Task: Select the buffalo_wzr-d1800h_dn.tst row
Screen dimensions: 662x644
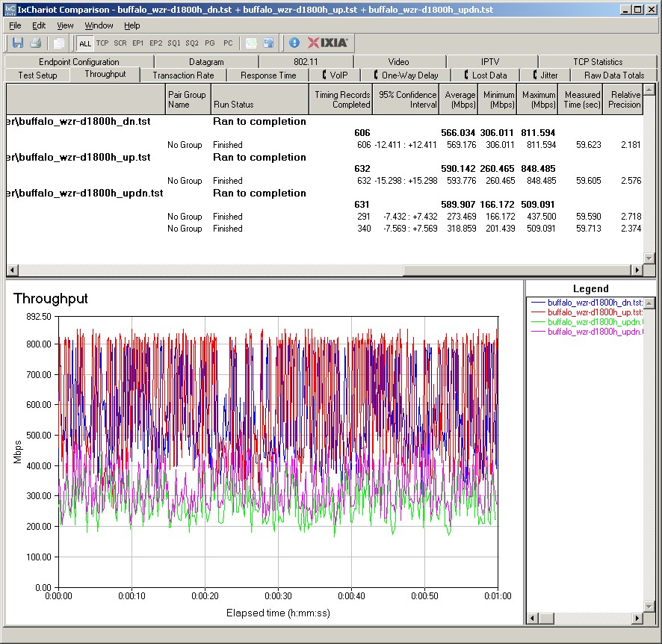Action: pyautogui.click(x=324, y=122)
